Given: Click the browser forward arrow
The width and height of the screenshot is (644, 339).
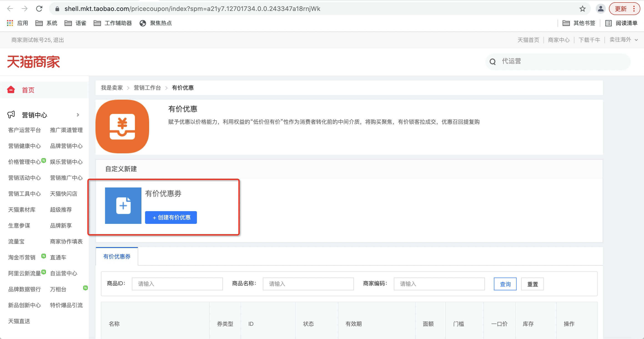Looking at the screenshot, I should (x=25, y=9).
